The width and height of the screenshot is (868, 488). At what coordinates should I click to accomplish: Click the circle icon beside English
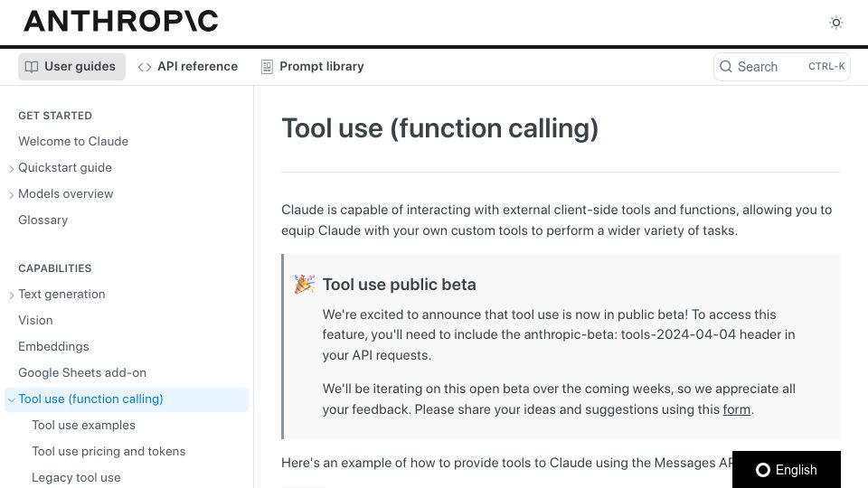click(x=763, y=470)
